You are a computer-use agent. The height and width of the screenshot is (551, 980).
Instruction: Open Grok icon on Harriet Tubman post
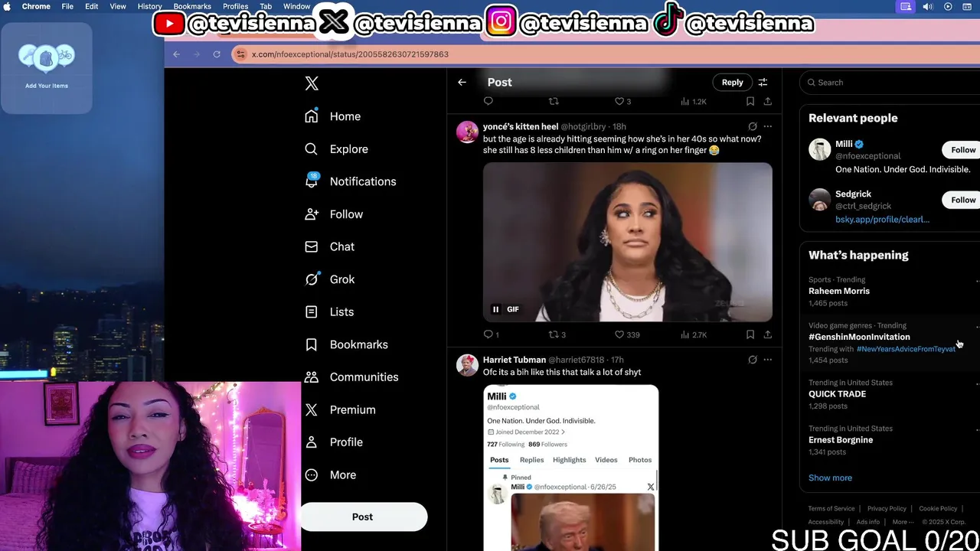753,360
